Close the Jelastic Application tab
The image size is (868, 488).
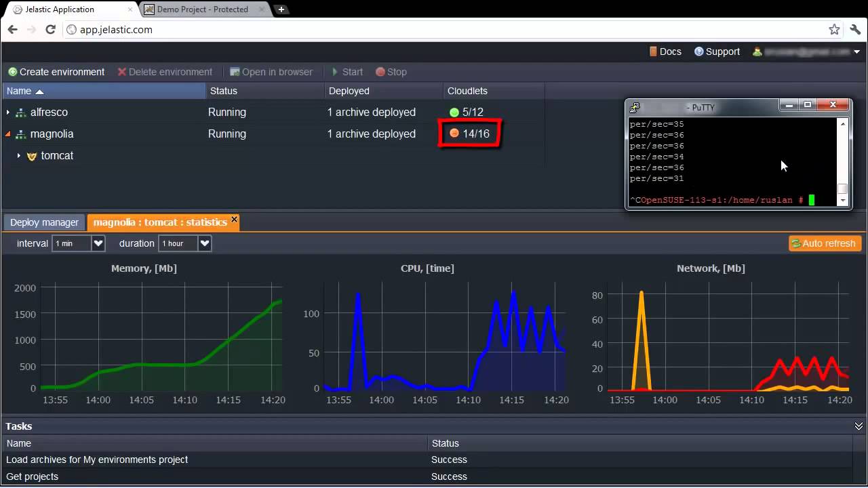pos(130,9)
